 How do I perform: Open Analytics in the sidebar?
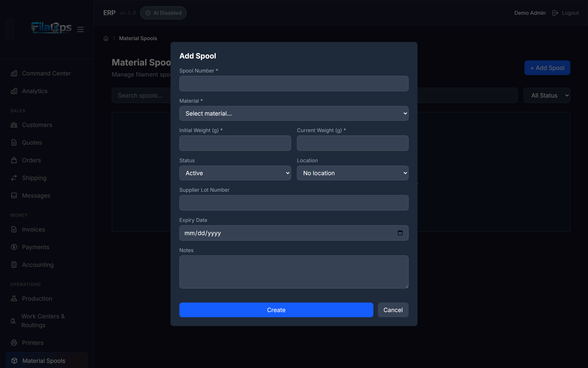pos(47,91)
